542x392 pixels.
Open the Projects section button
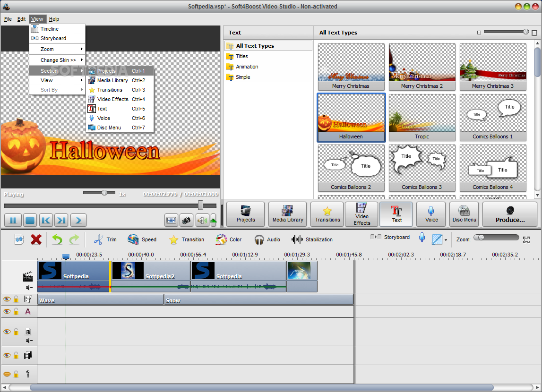pos(246,214)
